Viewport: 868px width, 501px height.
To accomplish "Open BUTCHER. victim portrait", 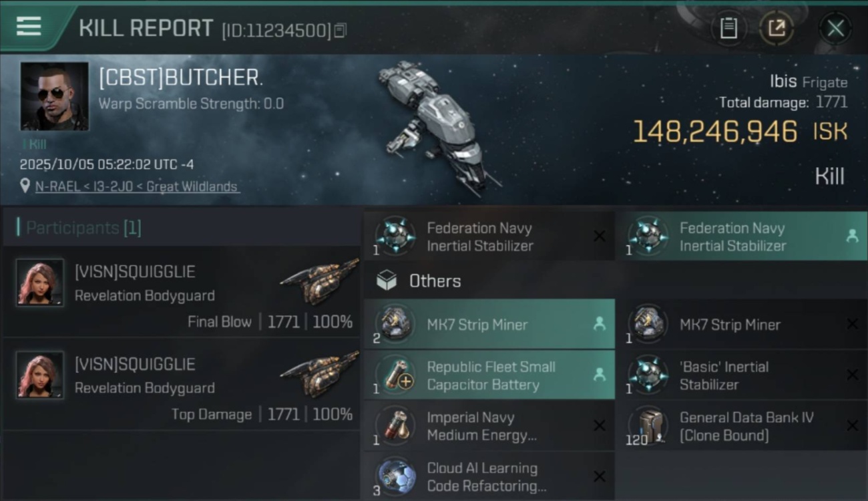I will point(54,96).
